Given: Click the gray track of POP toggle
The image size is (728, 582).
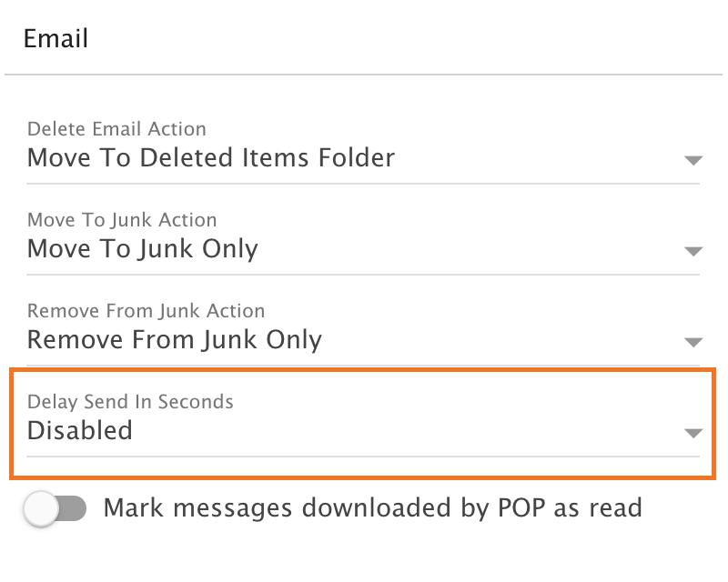Looking at the screenshot, I should click(x=75, y=509).
